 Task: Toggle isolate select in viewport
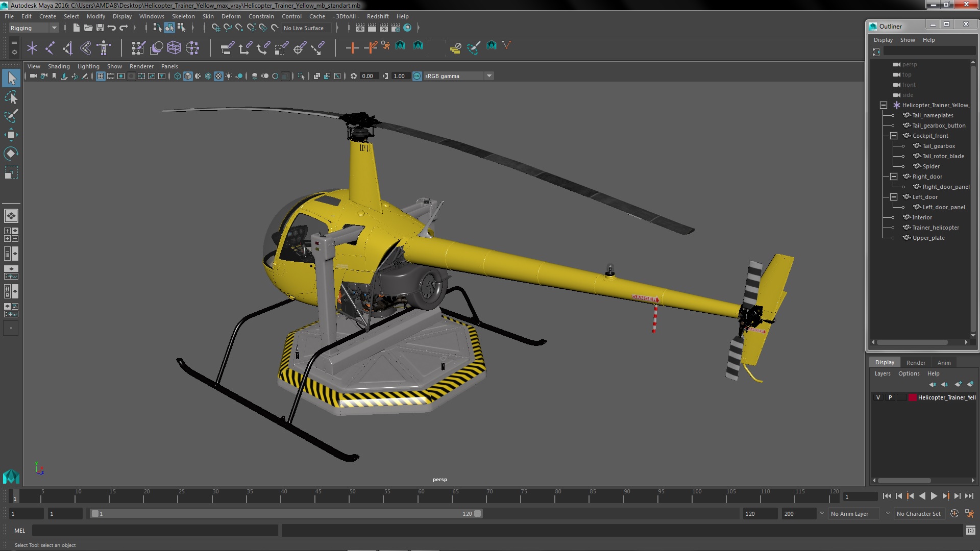[x=301, y=76]
